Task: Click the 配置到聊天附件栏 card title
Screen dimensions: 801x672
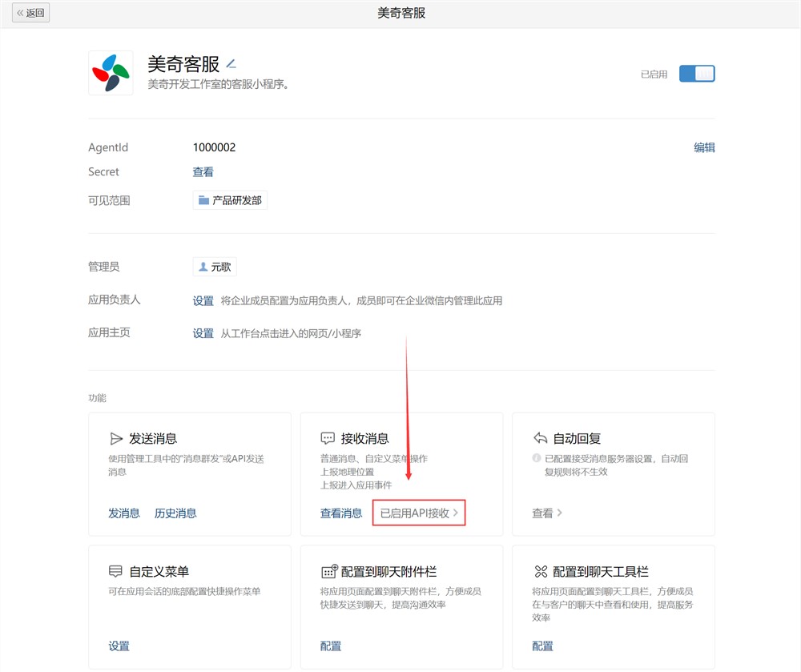Action: pos(388,571)
